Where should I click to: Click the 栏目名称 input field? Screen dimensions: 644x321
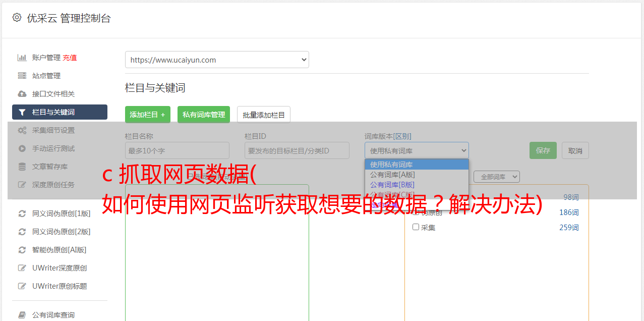177,150
